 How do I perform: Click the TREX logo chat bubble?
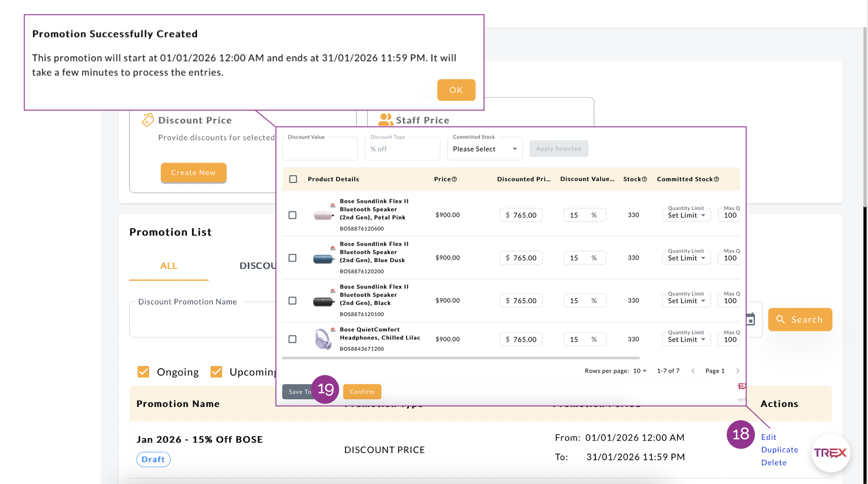click(x=830, y=453)
